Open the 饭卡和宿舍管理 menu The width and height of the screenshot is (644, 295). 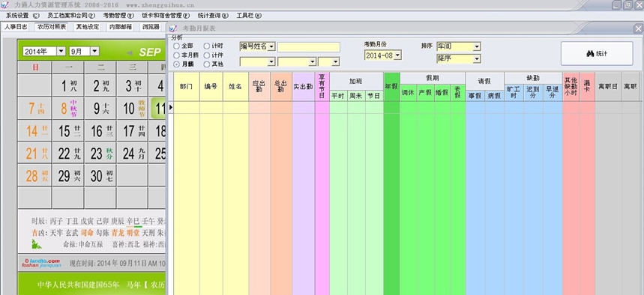click(166, 16)
